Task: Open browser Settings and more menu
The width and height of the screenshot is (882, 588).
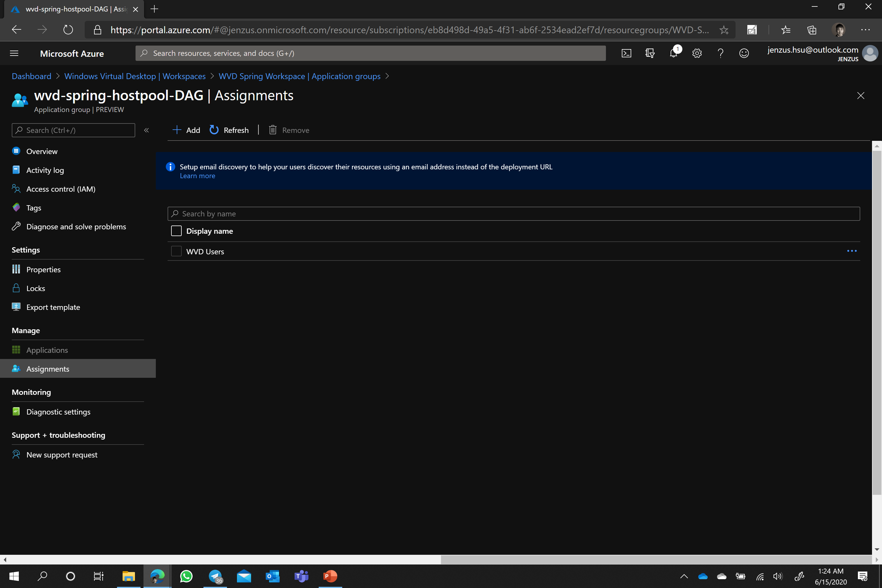Action: click(865, 30)
